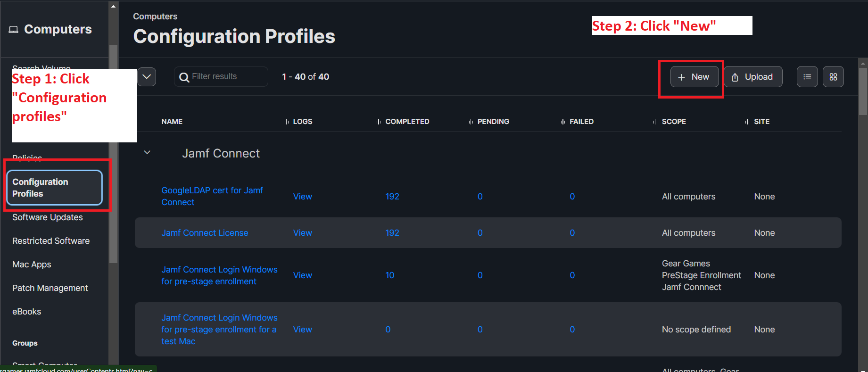Open Restricted Software sidebar item
The width and height of the screenshot is (868, 372).
51,241
